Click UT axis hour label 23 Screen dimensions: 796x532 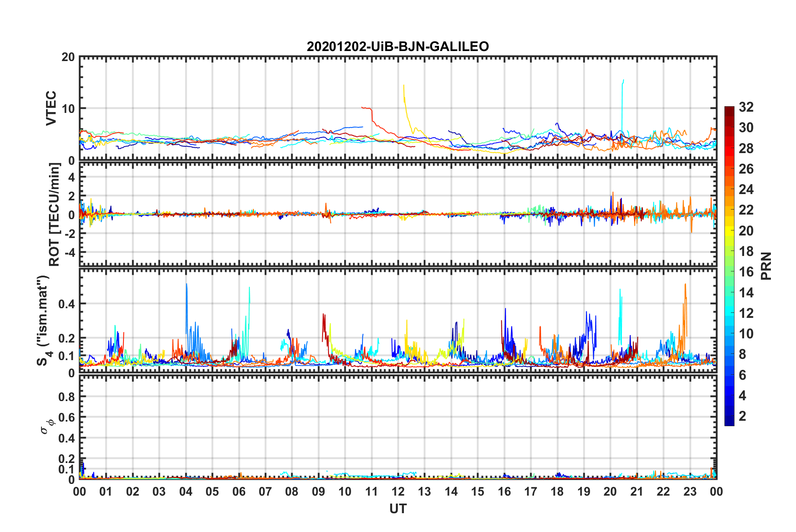tap(690, 491)
